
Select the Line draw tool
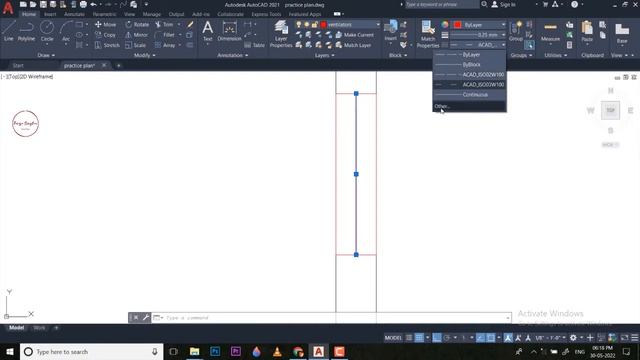pyautogui.click(x=9, y=31)
